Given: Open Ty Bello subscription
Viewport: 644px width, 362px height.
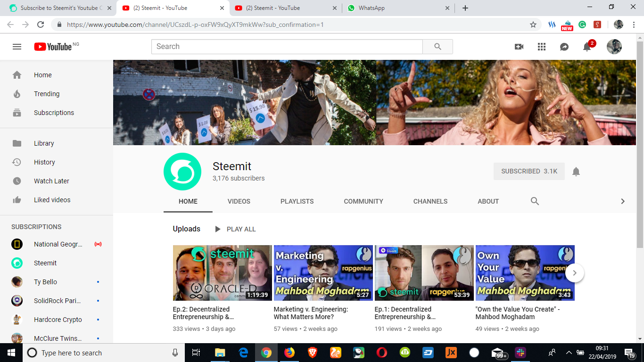Looking at the screenshot, I should coord(57,282).
